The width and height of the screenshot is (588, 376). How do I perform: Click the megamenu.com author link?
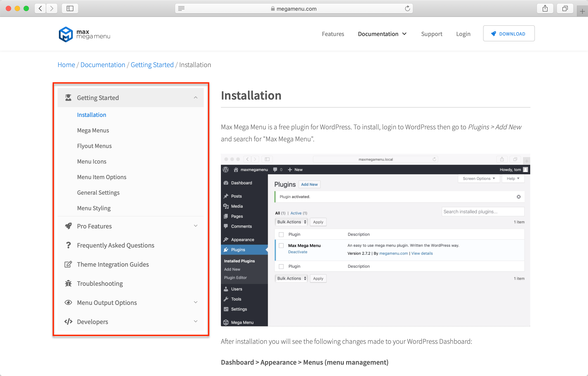pos(393,253)
